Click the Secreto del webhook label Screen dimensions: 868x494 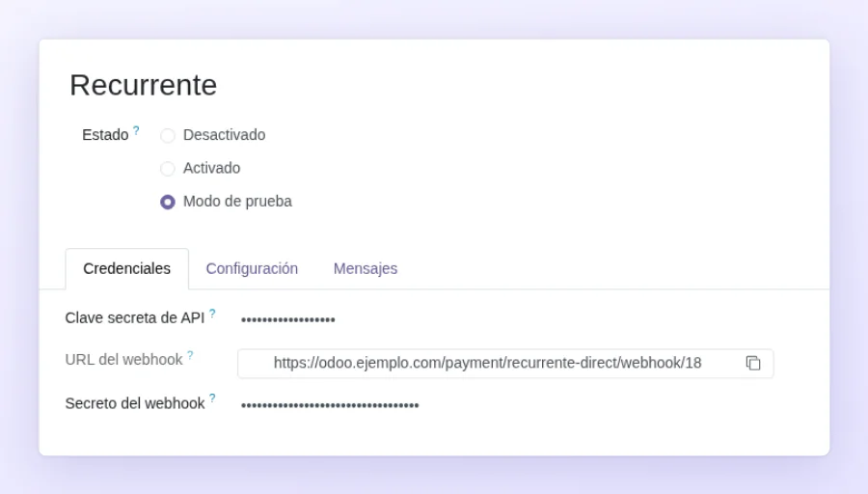[x=134, y=403]
